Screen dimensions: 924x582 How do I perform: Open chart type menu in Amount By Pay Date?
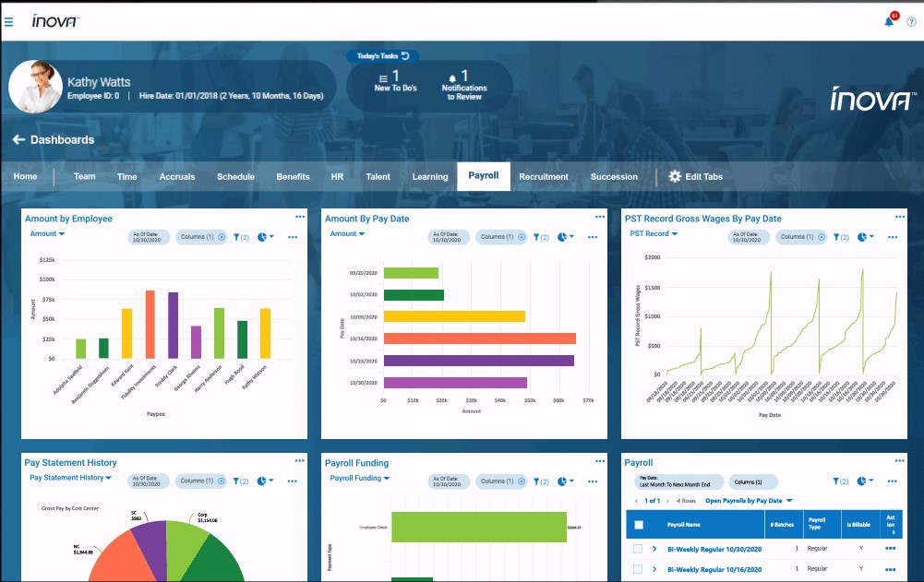[565, 237]
